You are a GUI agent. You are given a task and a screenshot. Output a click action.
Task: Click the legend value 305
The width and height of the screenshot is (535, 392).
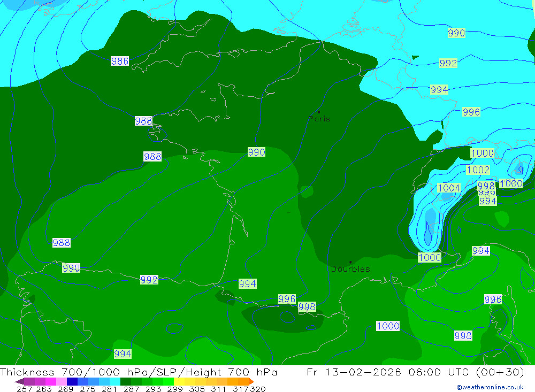click(197, 389)
